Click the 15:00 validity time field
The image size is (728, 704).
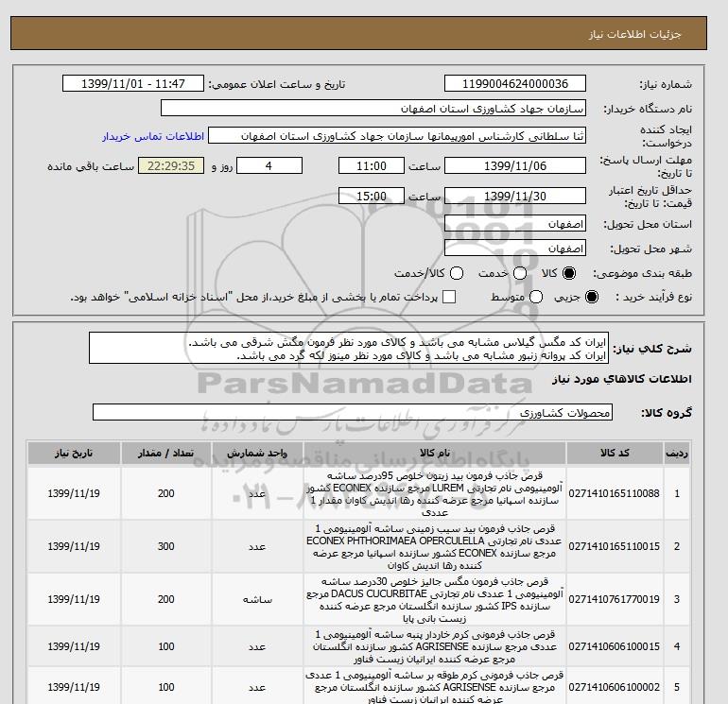(372, 196)
